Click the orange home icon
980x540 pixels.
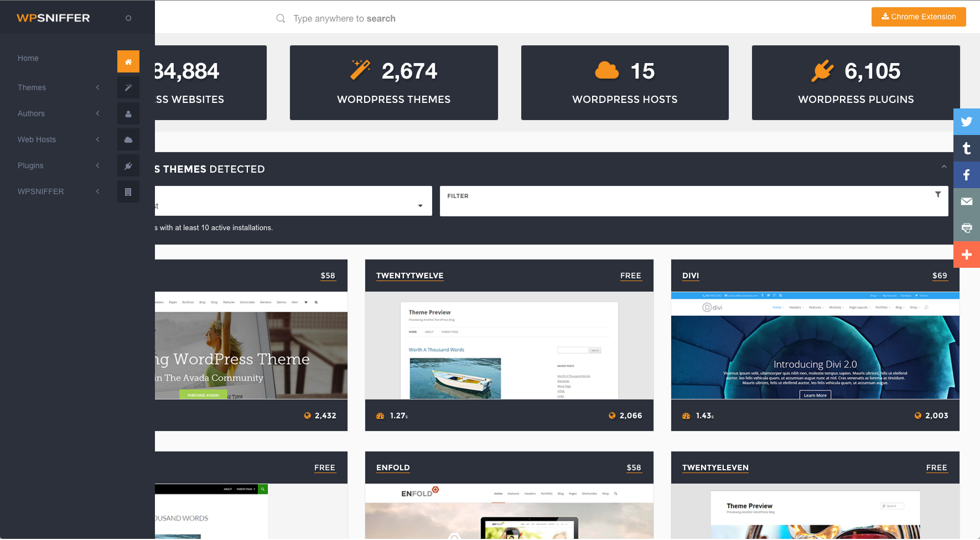(128, 61)
